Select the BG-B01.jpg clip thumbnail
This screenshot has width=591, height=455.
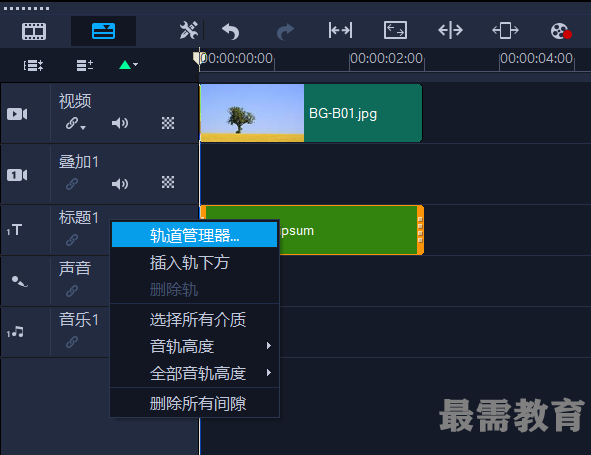click(252, 113)
